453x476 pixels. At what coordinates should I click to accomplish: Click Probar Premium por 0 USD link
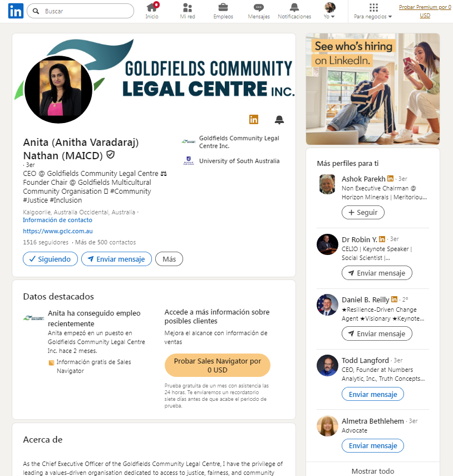click(425, 11)
